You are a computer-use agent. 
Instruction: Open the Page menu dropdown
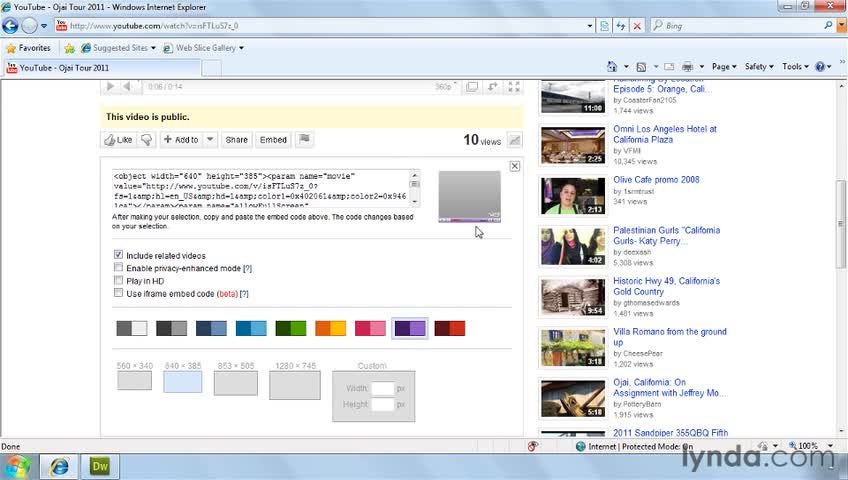[x=724, y=67]
